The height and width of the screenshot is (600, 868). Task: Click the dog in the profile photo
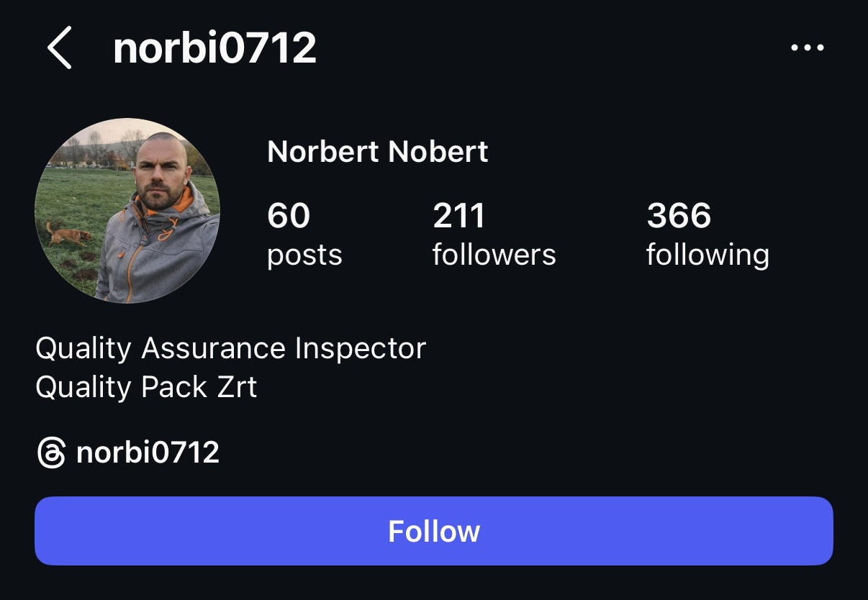pyautogui.click(x=67, y=234)
